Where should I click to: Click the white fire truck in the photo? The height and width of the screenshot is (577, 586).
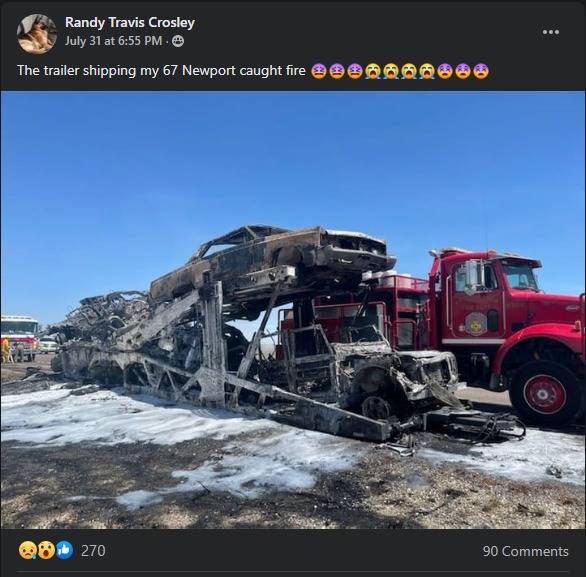[x=19, y=336]
